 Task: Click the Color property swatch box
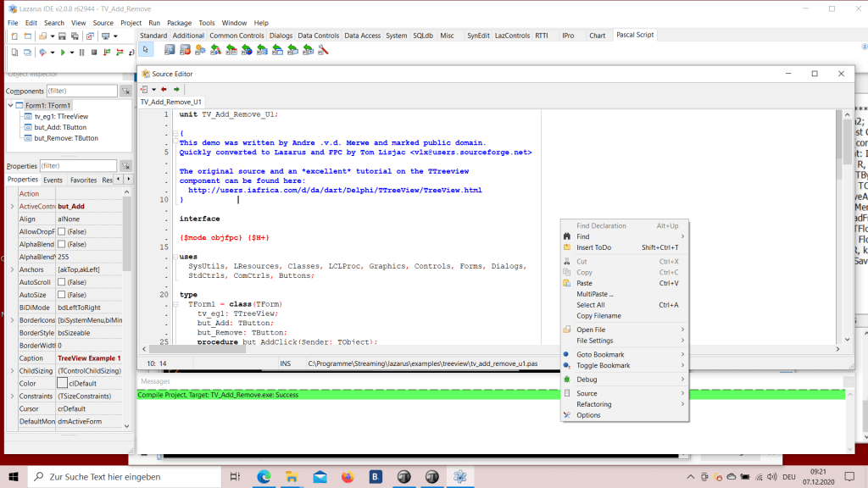(62, 384)
